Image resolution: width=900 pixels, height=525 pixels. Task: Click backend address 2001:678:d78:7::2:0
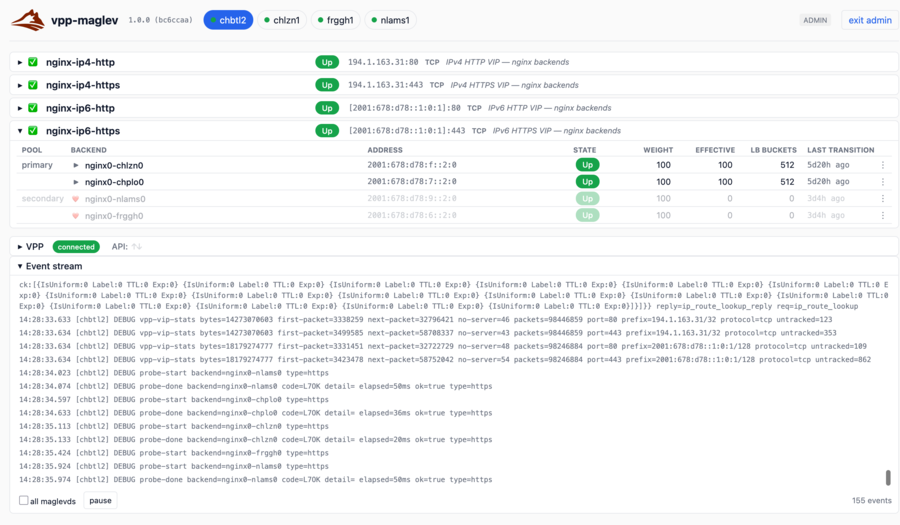pos(412,181)
